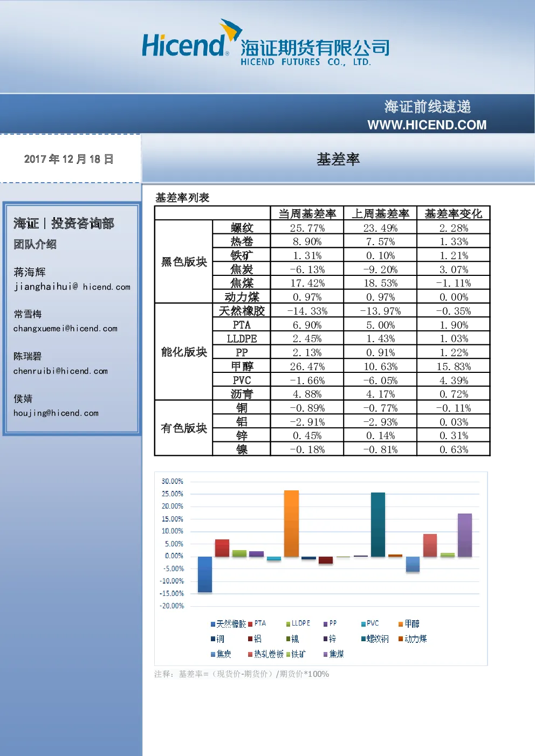Select the -2.91% cell value

coord(307,422)
